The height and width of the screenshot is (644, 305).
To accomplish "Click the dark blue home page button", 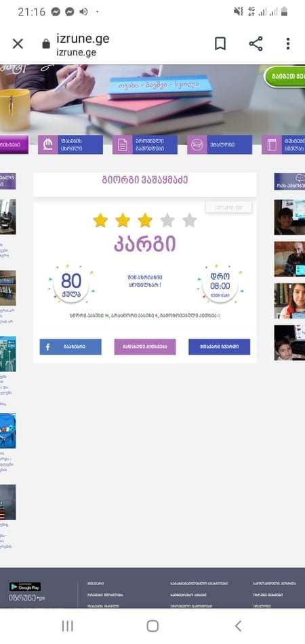I will coord(219,346).
